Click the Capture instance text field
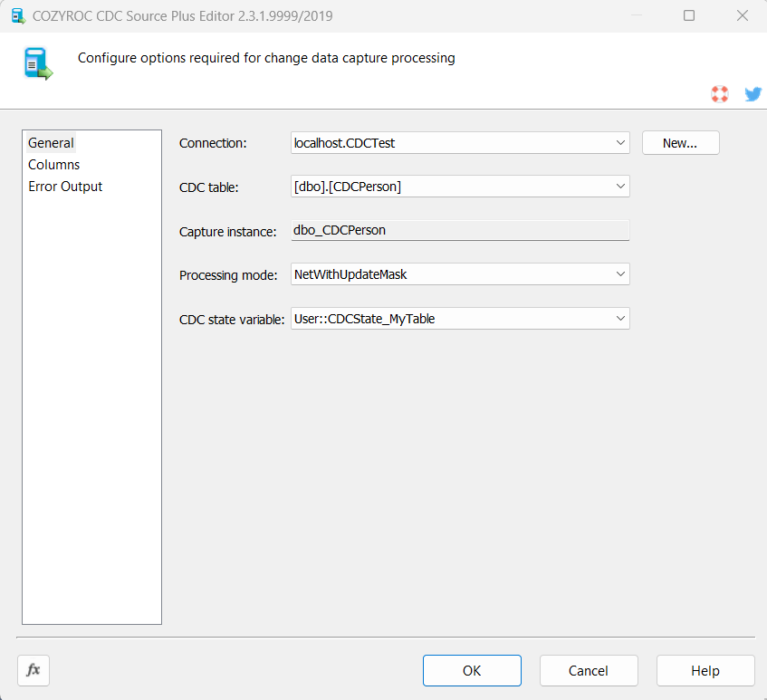Screen dimensions: 767x700 pyautogui.click(x=459, y=230)
